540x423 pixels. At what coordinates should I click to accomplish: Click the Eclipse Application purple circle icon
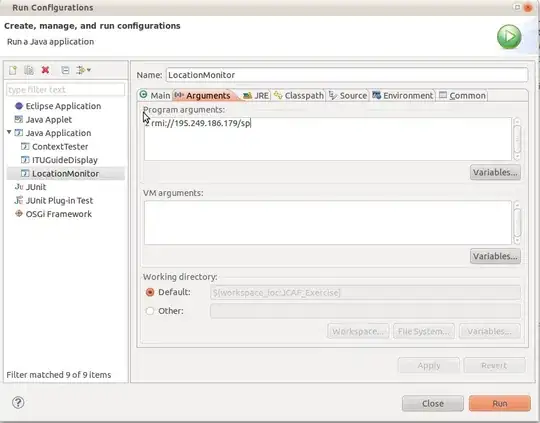(19, 106)
